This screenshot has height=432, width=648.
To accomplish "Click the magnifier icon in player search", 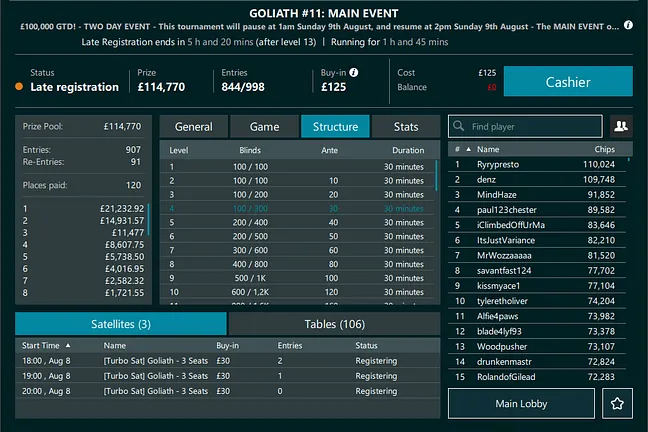I will (459, 127).
